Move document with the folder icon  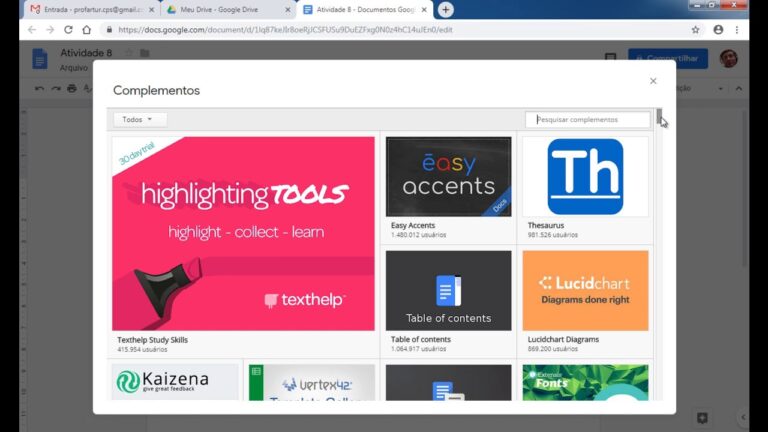(144, 53)
